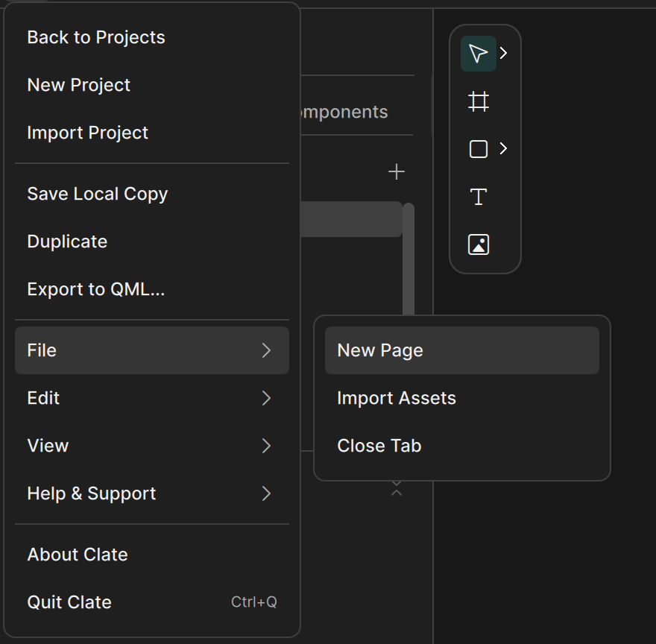Select the Rectangle shape tool
This screenshot has height=644, width=656.
(478, 149)
